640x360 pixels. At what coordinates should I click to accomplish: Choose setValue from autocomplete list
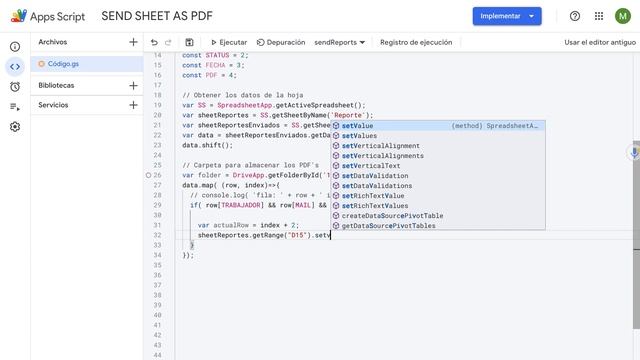tap(438, 126)
